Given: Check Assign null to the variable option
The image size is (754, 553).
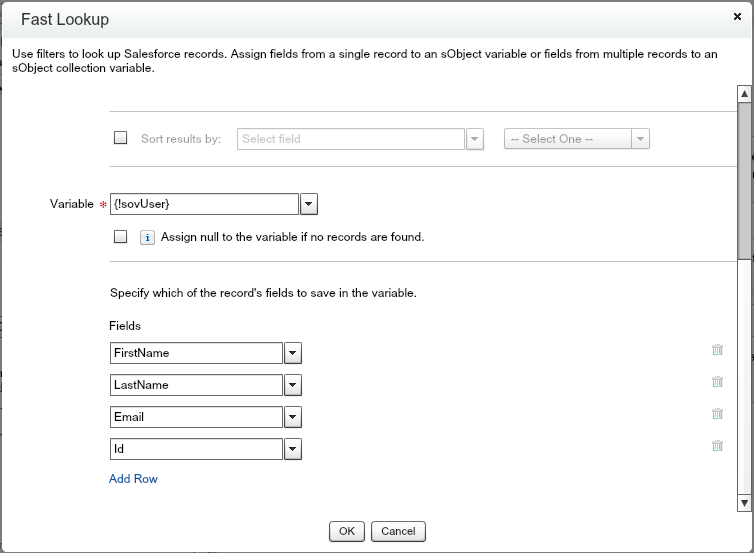Looking at the screenshot, I should 121,238.
